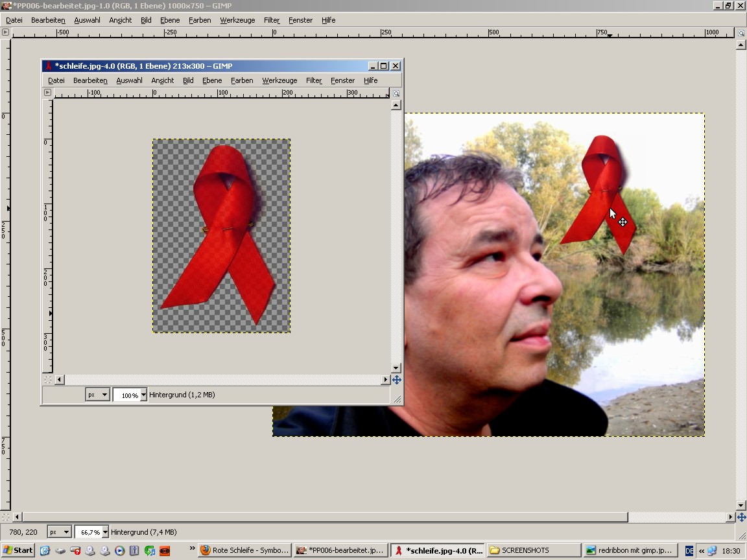Open unit px dropdown in schleife window
747x560 pixels.
97,395
